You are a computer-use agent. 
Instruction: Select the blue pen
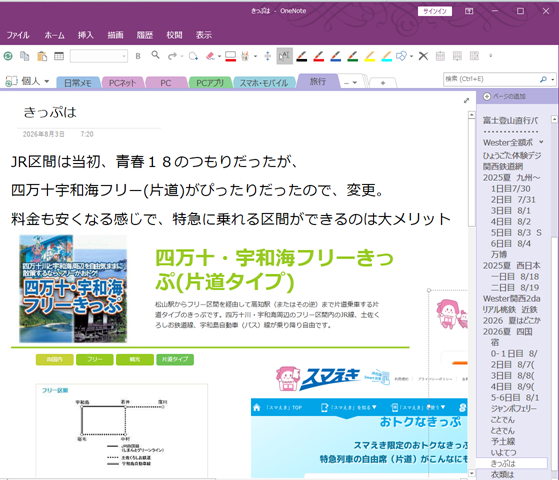point(335,56)
